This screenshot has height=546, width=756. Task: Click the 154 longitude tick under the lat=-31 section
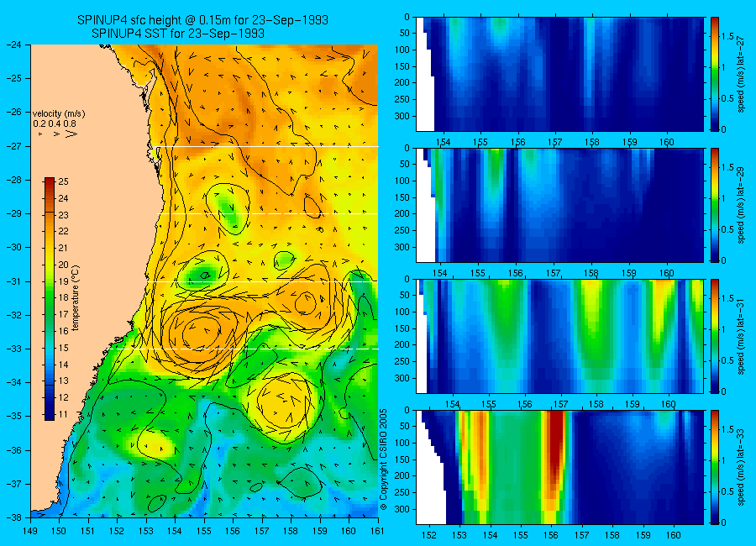[452, 405]
